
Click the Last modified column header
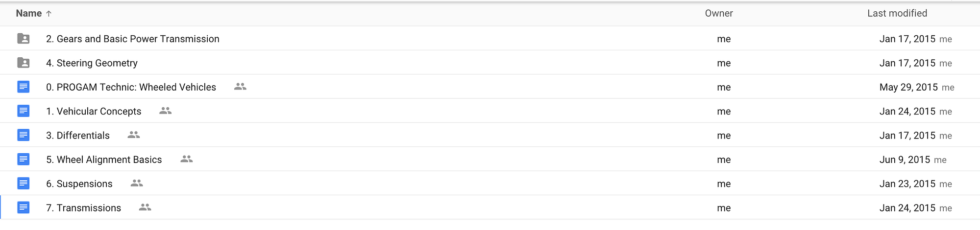click(x=897, y=14)
